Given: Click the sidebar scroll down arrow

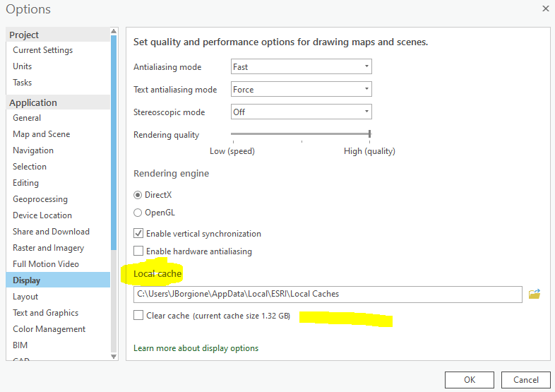Looking at the screenshot, I should (114, 357).
